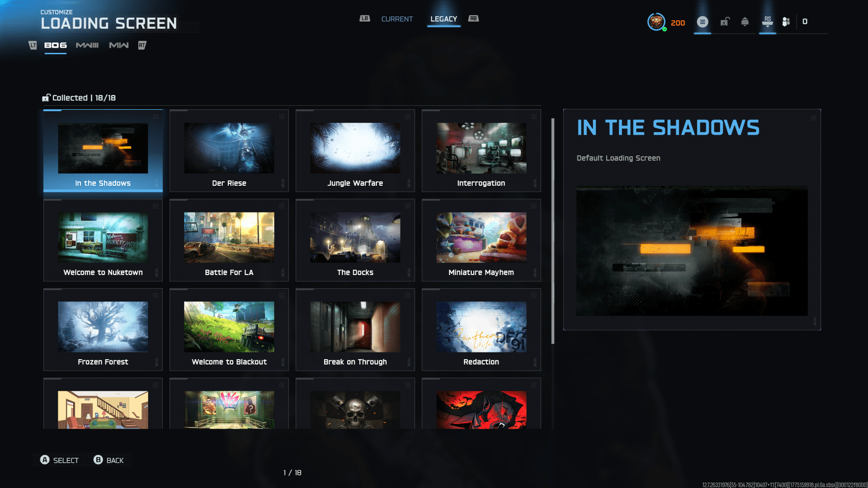Choose the Der Riese loading screen
This screenshot has height=488, width=868.
coord(229,151)
